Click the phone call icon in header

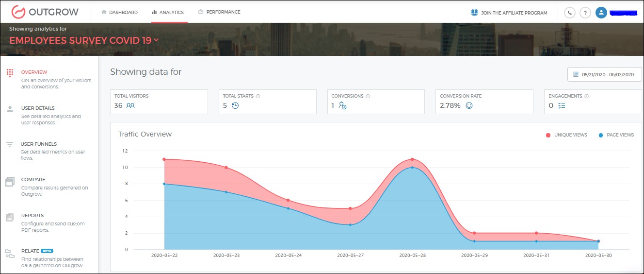569,13
